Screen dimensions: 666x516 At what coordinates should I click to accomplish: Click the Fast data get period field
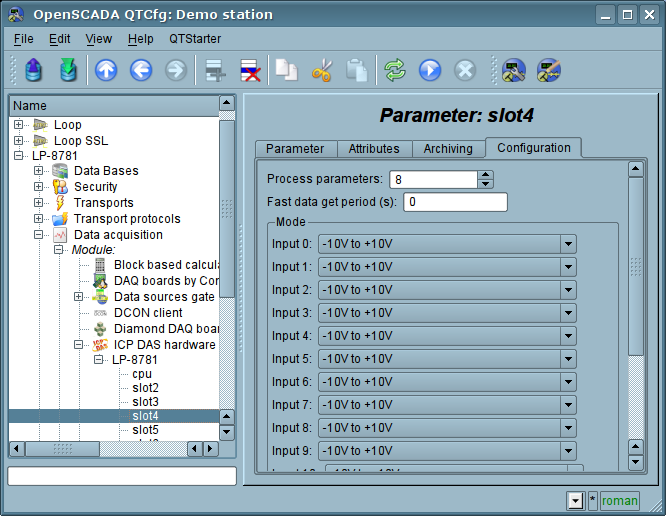pos(455,202)
